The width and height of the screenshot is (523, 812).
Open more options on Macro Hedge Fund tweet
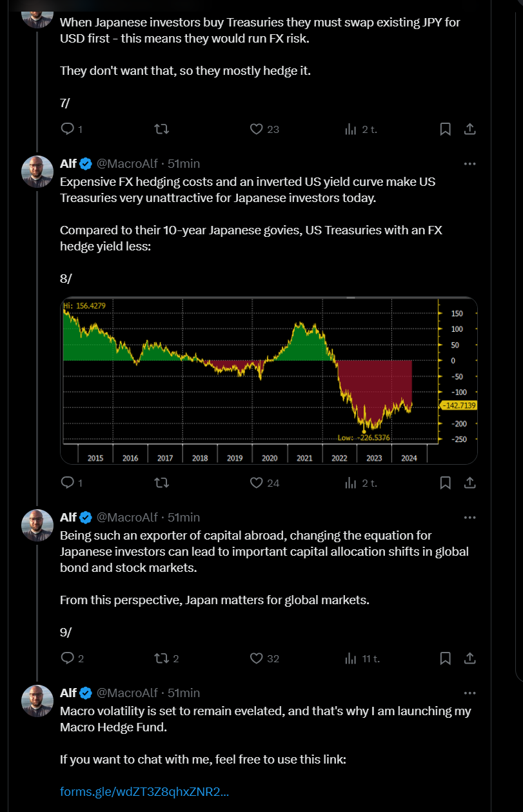click(470, 693)
